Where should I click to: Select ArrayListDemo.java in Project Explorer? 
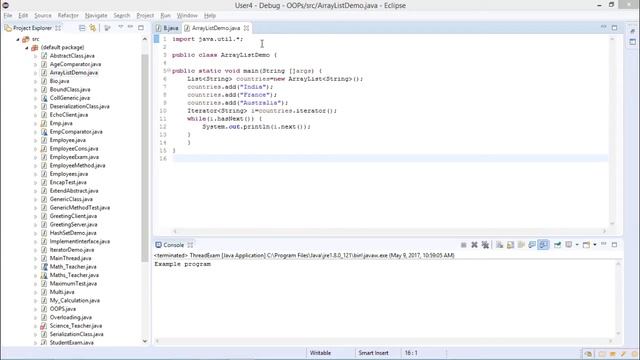[73, 73]
